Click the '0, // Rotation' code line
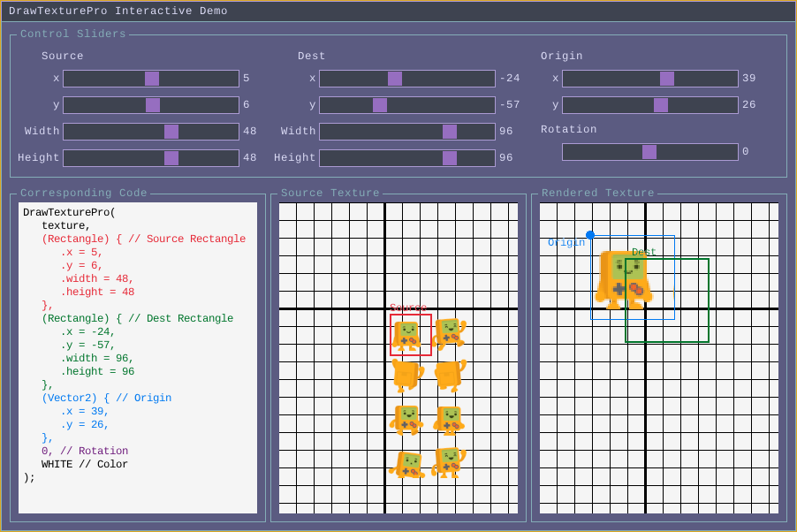Viewport: 797px width, 532px height. 85,451
